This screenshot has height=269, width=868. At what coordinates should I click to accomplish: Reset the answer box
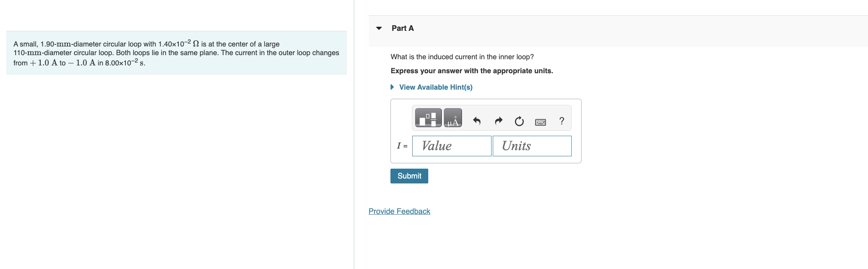519,121
